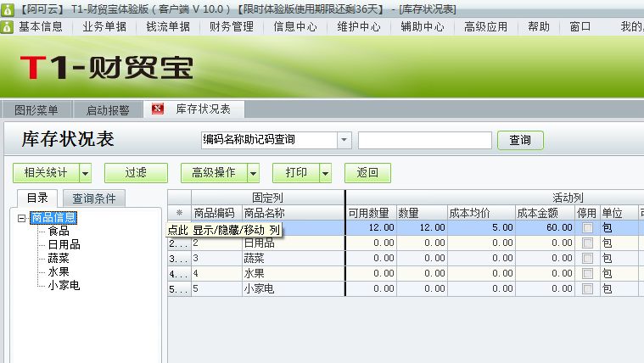Click the 打印 button

pyautogui.click(x=296, y=173)
